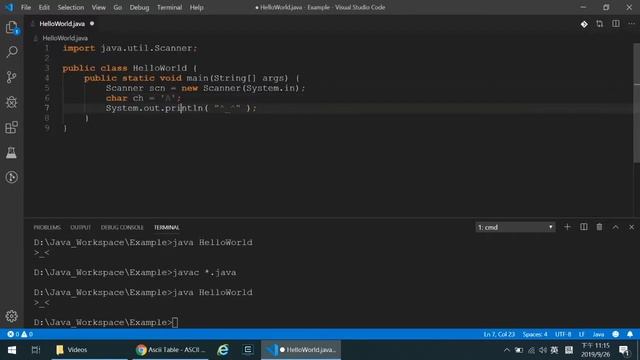Open the 'E' app icon on taskbar

(x=248, y=350)
